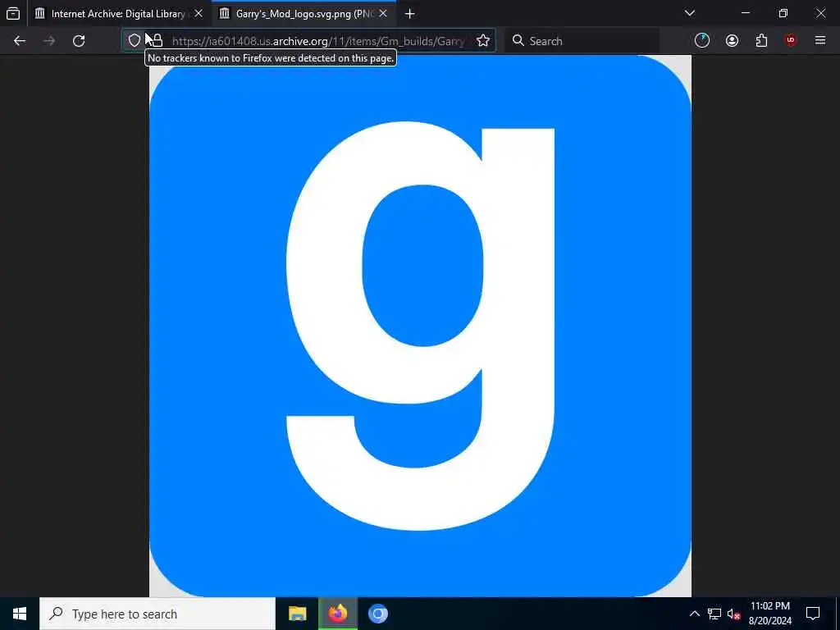Screen dimensions: 840x630
Task: Open the clock showing 11:02 PM
Action: click(770, 614)
